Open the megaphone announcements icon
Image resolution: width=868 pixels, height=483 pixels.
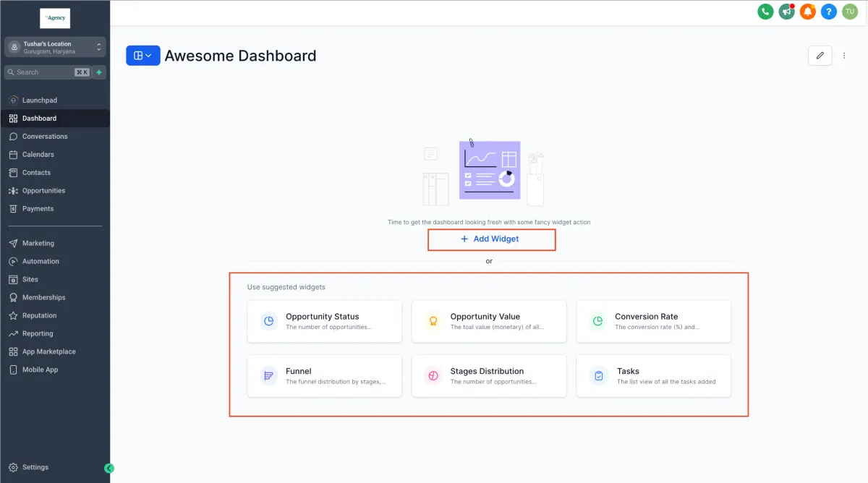coord(786,12)
